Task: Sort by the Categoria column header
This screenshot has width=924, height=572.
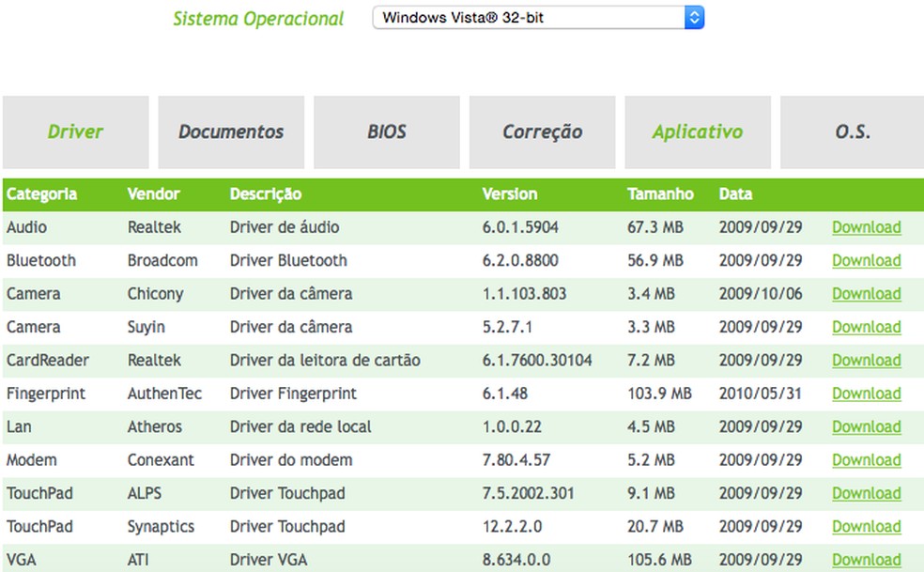Action: pos(38,194)
